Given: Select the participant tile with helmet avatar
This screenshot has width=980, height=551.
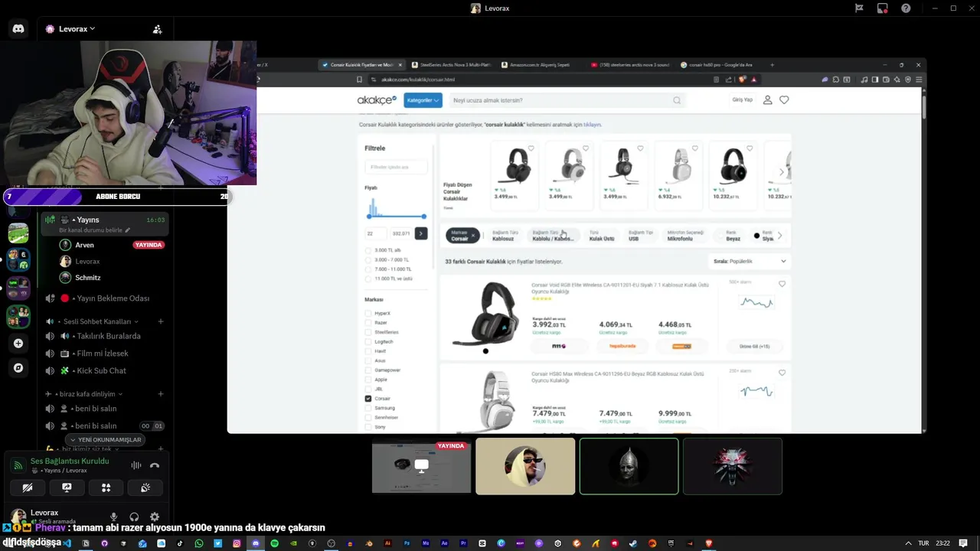Looking at the screenshot, I should click(x=629, y=466).
